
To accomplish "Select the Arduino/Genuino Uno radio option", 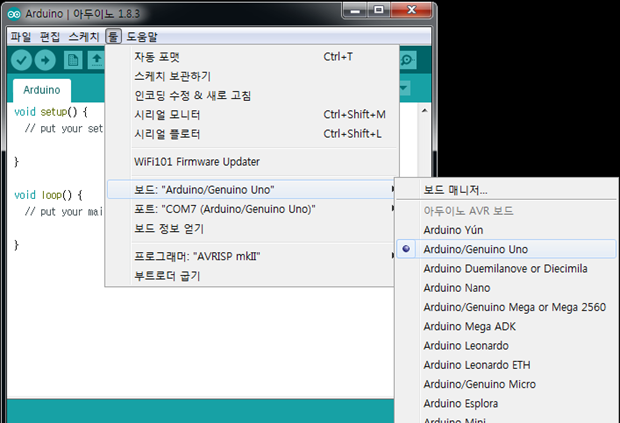I will click(506, 249).
